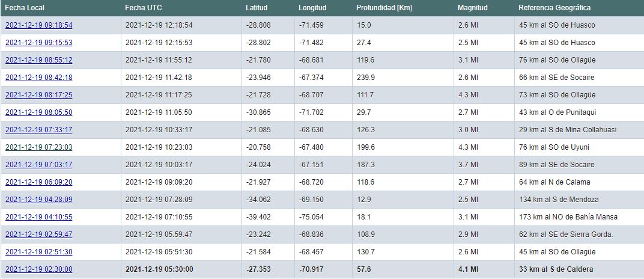Click the Referencia Geográfica column header
The height and width of the screenshot is (279, 644).
click(x=554, y=8)
